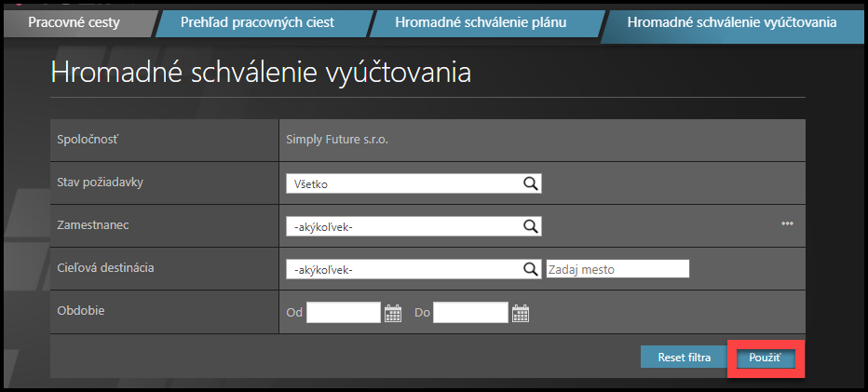Open the calendar picker for Do date
Viewport: 868px width, 392px height.
(520, 313)
